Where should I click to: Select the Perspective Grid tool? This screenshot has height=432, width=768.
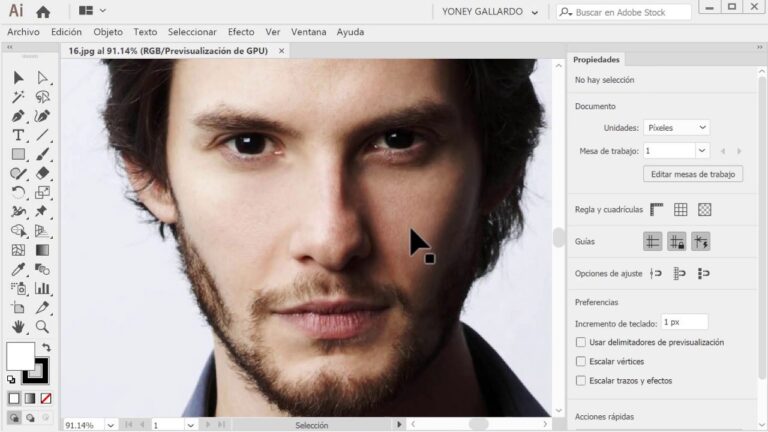click(x=42, y=231)
